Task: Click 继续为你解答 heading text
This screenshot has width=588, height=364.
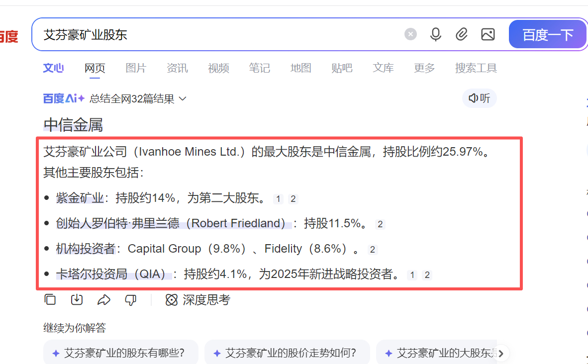Action: click(x=75, y=328)
